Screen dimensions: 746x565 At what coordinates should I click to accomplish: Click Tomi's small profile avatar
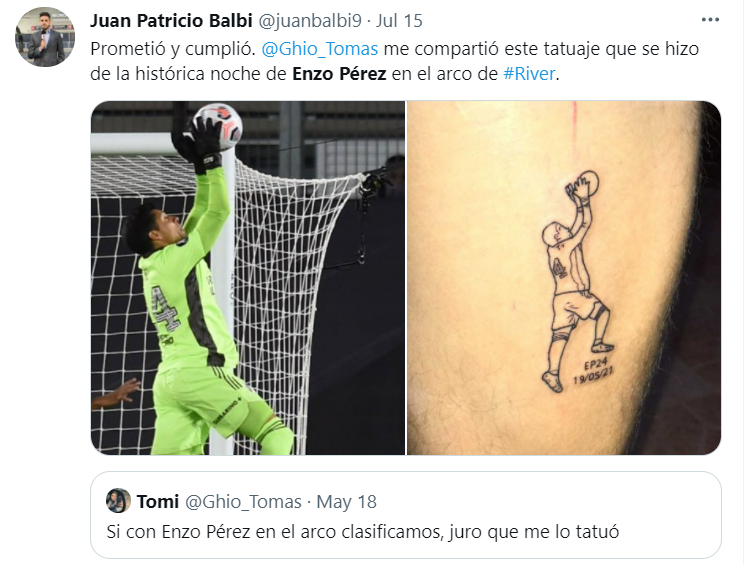(118, 501)
